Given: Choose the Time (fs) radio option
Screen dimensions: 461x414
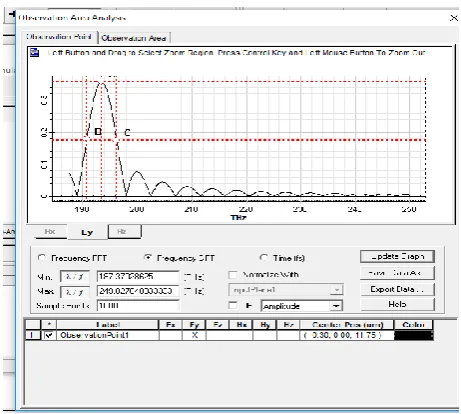Looking at the screenshot, I should point(264,258).
